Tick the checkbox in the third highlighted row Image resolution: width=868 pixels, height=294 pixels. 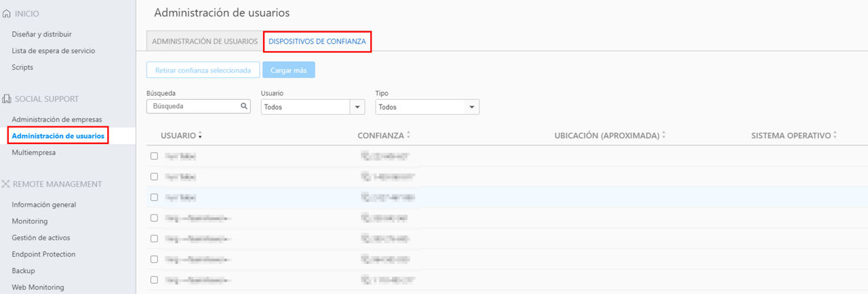click(x=154, y=197)
